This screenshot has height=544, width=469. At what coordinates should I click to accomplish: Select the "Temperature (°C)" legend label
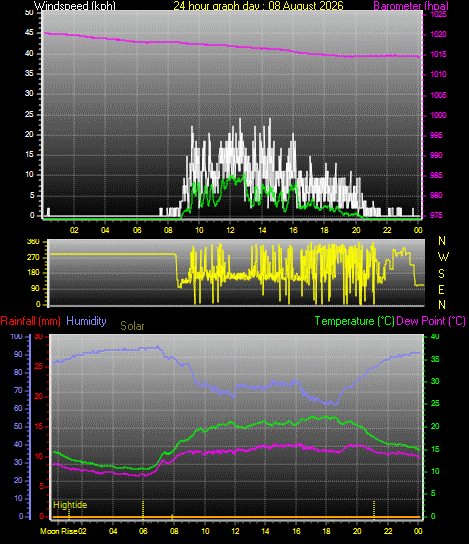pyautogui.click(x=355, y=321)
